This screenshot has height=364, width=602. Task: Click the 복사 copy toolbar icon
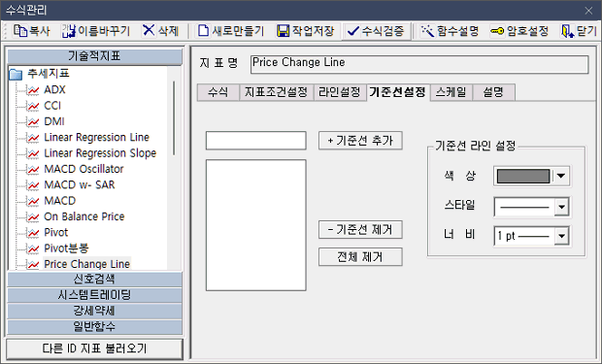coord(20,31)
